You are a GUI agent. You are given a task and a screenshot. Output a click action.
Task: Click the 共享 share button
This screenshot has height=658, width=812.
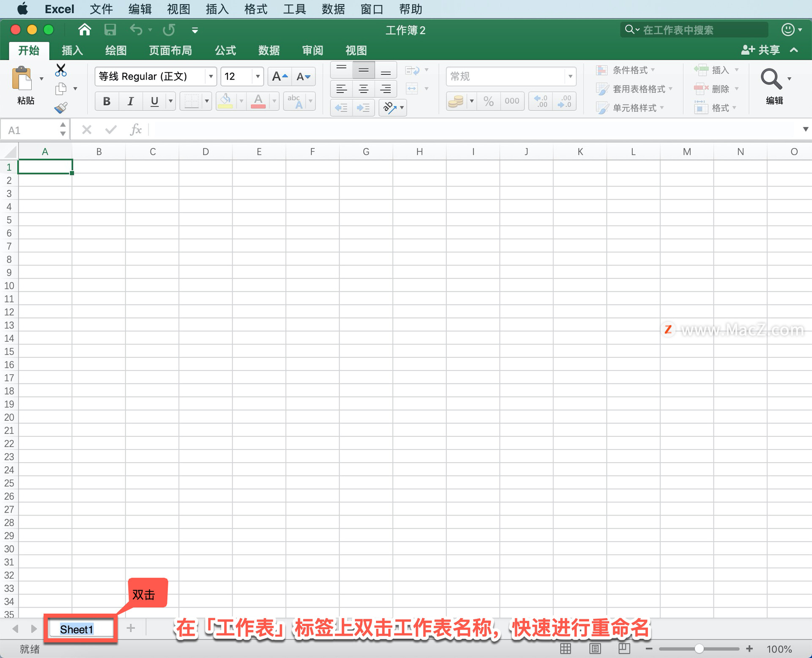click(761, 50)
